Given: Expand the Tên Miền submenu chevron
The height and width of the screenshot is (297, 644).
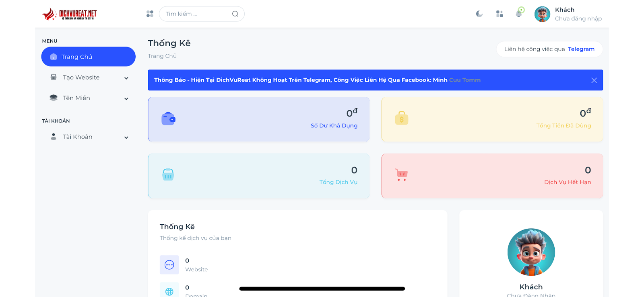Looking at the screenshot, I should click(x=126, y=98).
